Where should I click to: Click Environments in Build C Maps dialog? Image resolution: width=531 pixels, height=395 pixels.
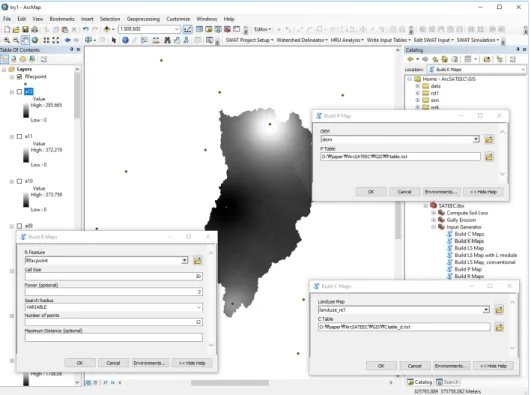pyautogui.click(x=450, y=366)
